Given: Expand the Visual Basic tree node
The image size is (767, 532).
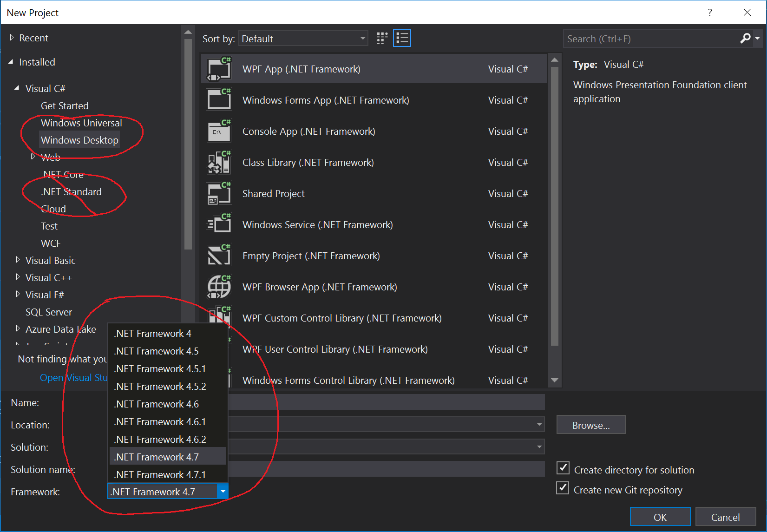Looking at the screenshot, I should (18, 260).
